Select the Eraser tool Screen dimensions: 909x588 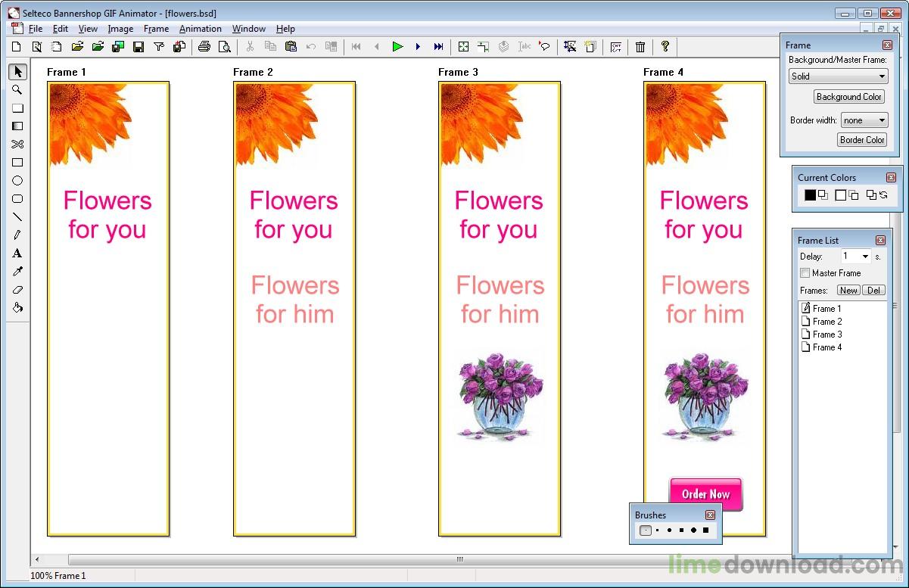tap(17, 290)
